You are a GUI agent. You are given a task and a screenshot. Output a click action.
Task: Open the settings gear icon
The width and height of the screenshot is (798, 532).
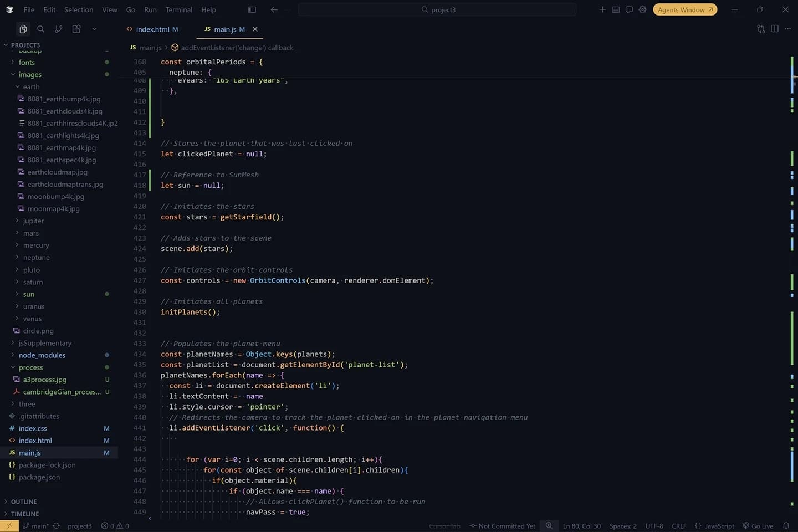[x=642, y=9]
